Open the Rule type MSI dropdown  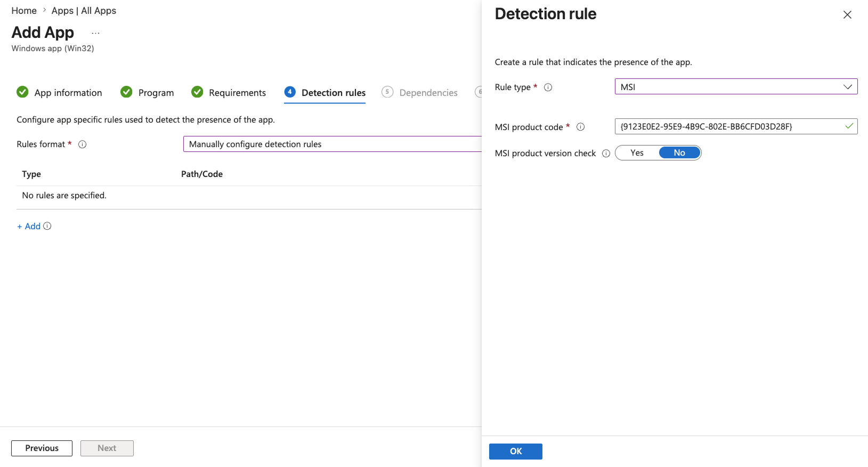click(736, 87)
